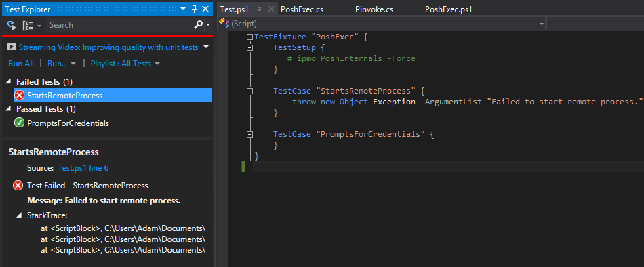The image size is (644, 267).
Task: Open the Test.ps1 line 6 source link
Action: coord(83,168)
